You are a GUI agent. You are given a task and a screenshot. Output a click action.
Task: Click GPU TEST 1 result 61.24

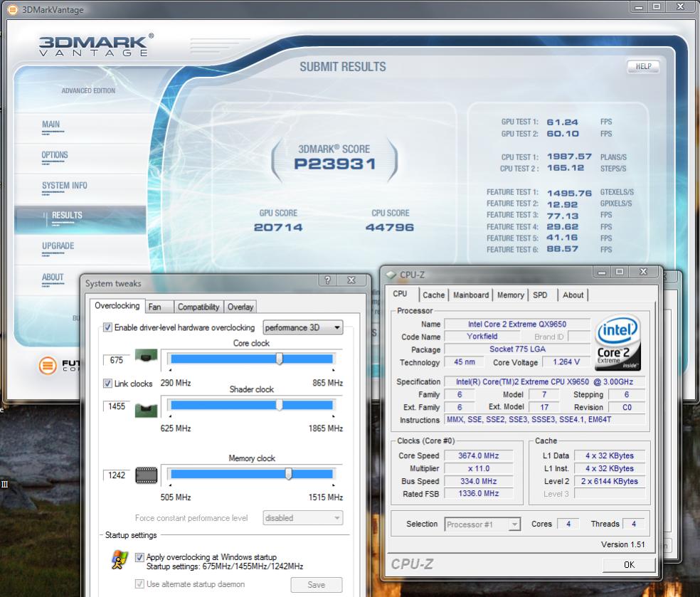point(563,122)
